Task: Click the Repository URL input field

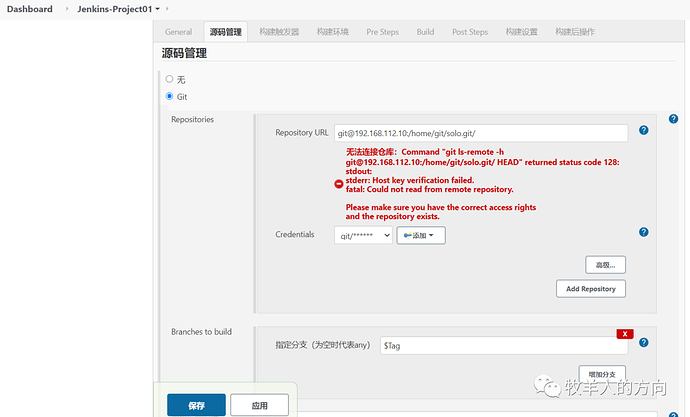Action: [480, 133]
